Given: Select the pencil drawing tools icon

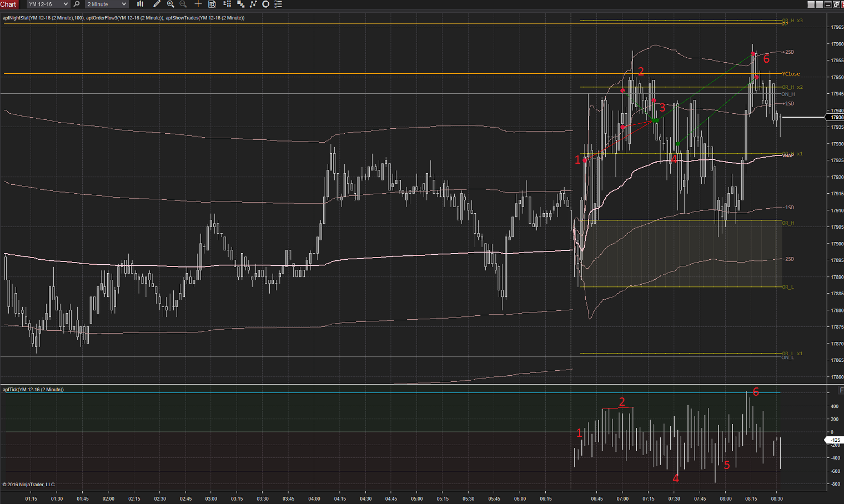Looking at the screenshot, I should [x=157, y=4].
